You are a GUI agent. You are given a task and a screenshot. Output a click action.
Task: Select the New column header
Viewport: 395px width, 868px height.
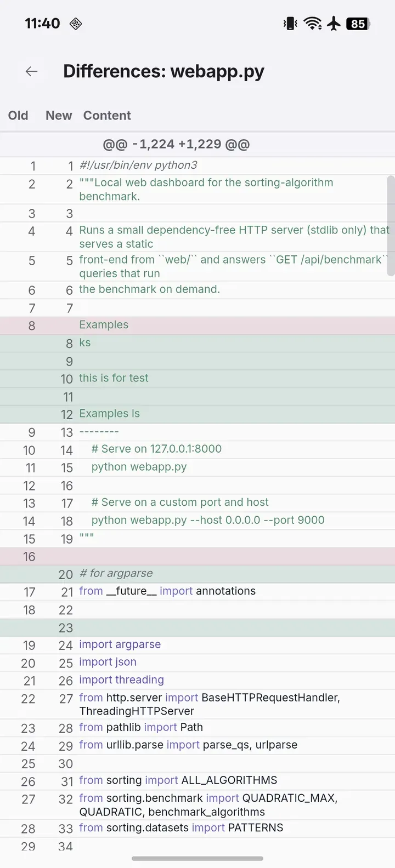coord(59,116)
